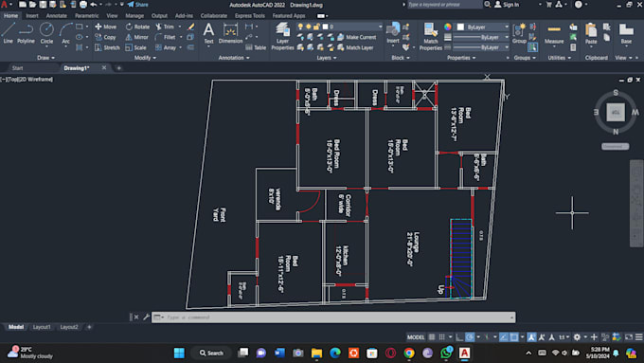Click the Plot printer icon in quick access
This screenshot has height=363, width=644.
pos(83,5)
